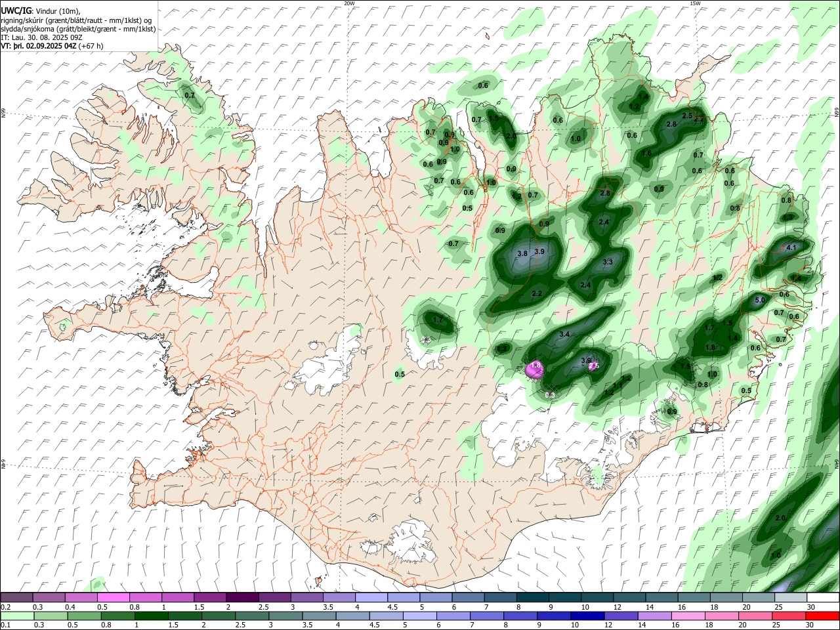
Task: Click the "2.0" value in the offshore rain band
Action: coord(780,518)
